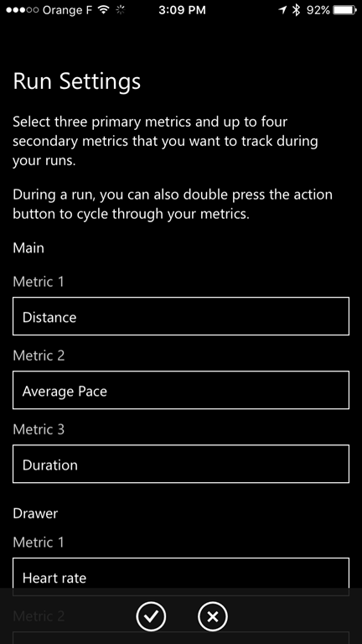Open the Main Metric 1 Distance dropdown
This screenshot has height=644, width=362.
[x=181, y=316]
